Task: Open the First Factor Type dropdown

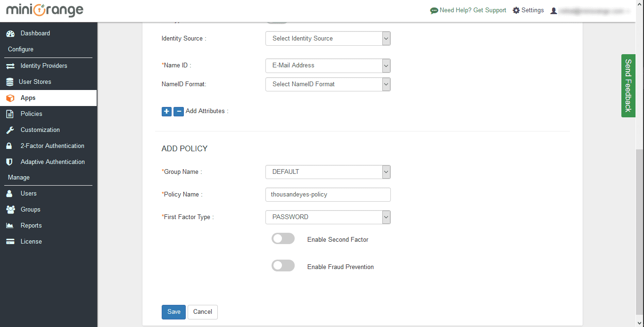Action: [x=328, y=217]
